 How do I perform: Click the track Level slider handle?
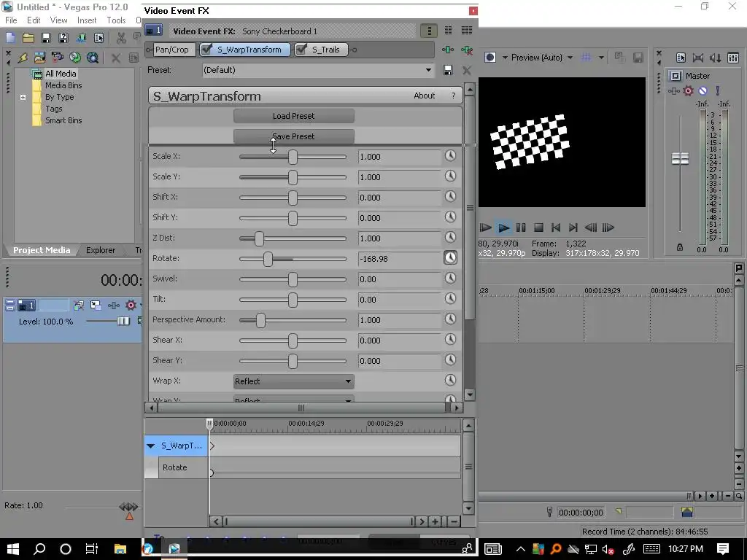123,321
